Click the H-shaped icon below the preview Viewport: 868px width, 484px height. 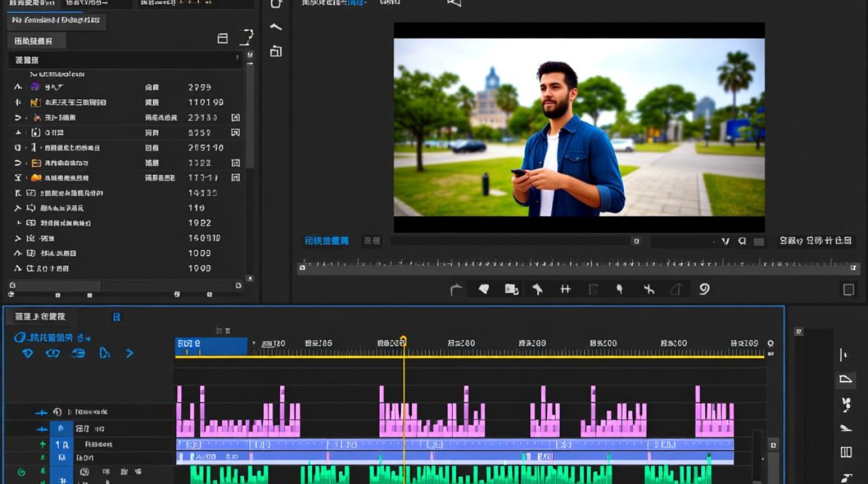(565, 289)
